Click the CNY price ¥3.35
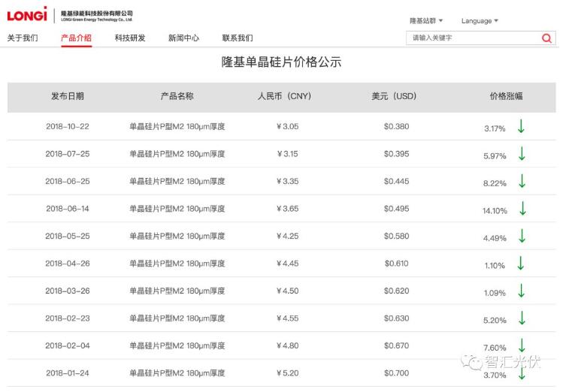The height and width of the screenshot is (392, 563). coord(288,181)
